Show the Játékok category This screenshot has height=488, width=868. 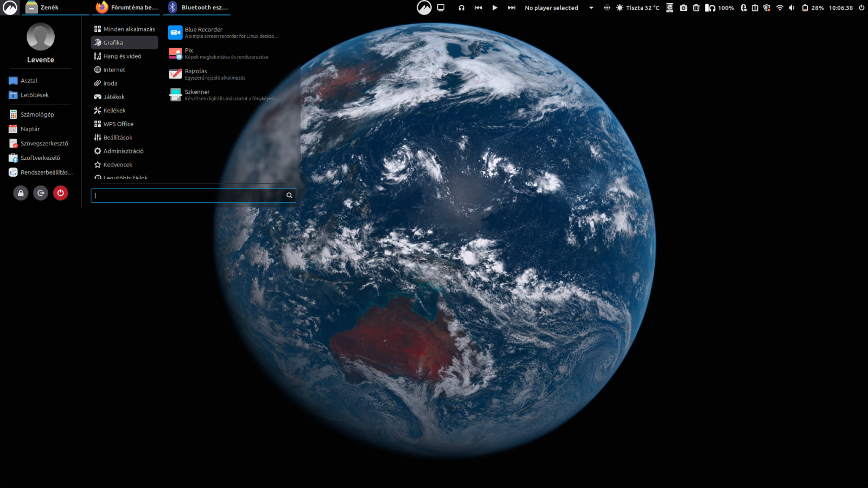125,97
